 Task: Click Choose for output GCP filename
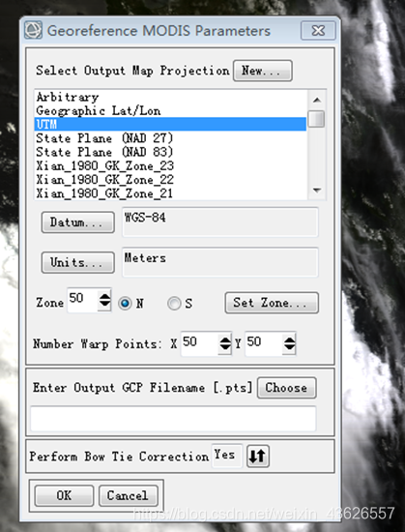287,388
